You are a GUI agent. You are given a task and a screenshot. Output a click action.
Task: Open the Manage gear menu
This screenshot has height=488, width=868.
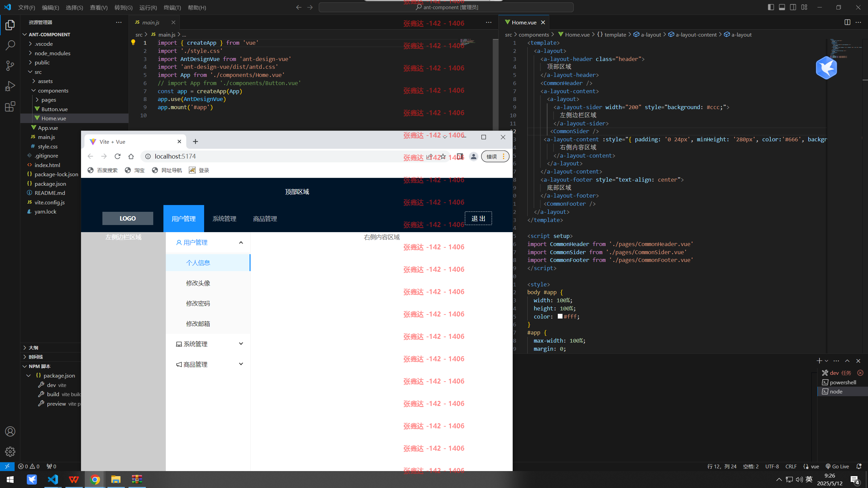pos(10,452)
